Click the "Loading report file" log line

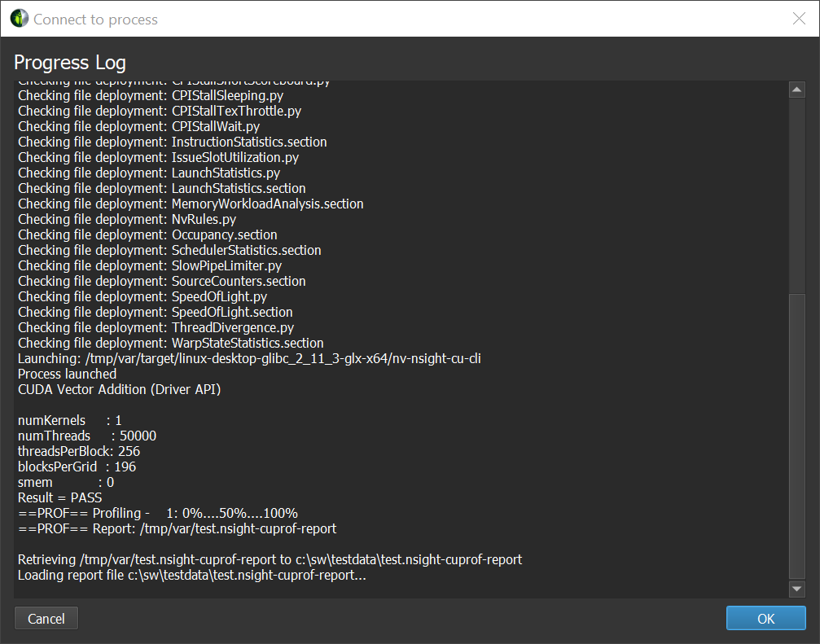192,575
